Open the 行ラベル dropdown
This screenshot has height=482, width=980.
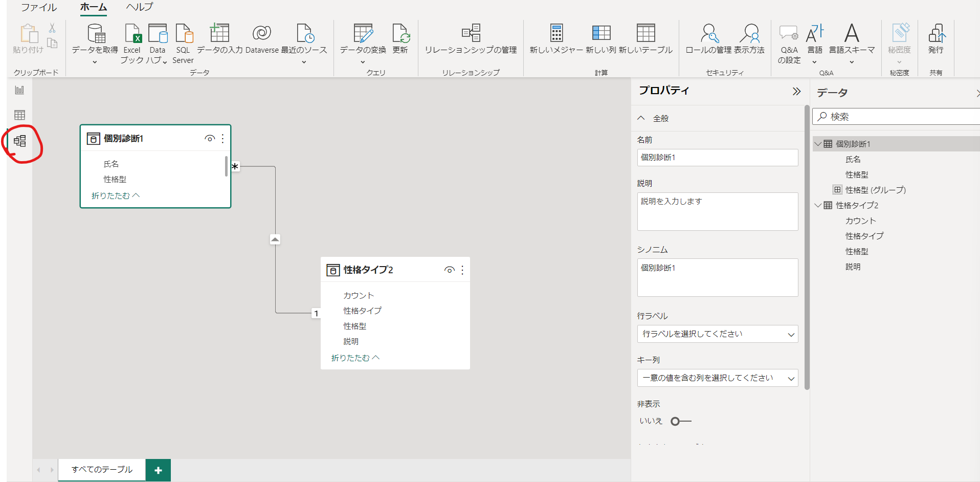[x=718, y=334]
